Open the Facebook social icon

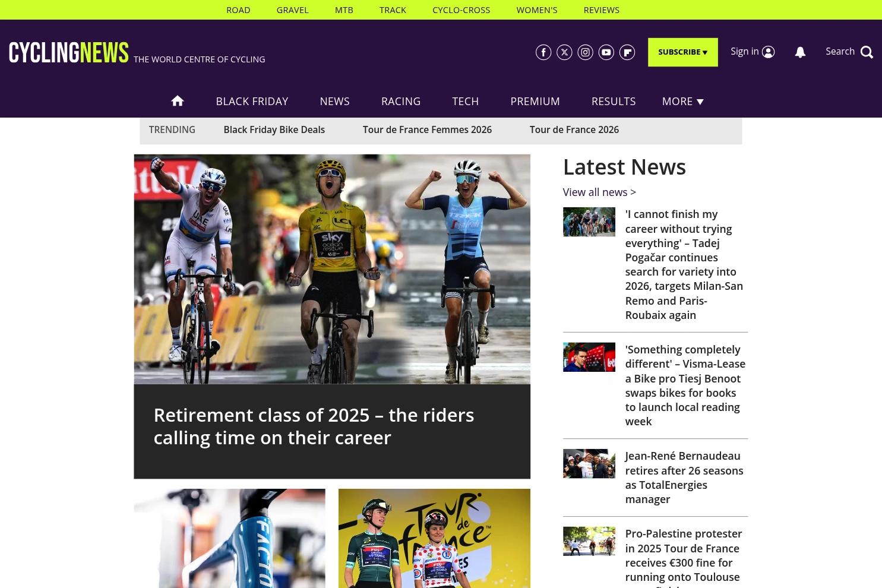[x=543, y=52]
